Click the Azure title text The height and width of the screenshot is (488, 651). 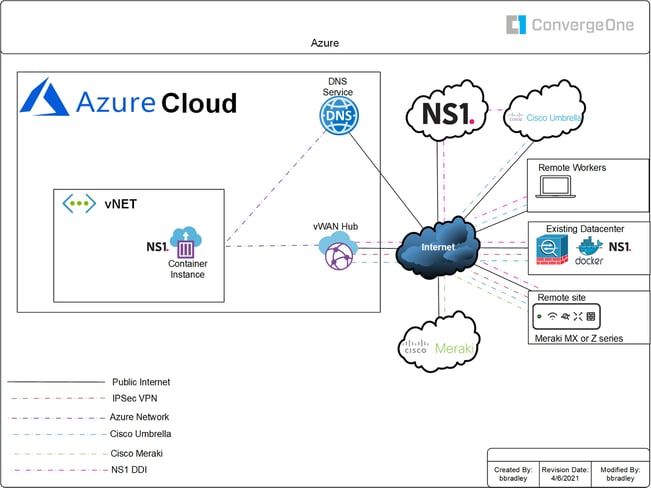324,43
